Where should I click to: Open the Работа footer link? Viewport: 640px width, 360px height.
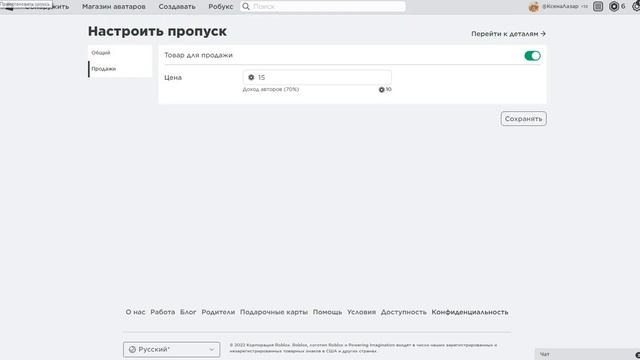tap(162, 312)
